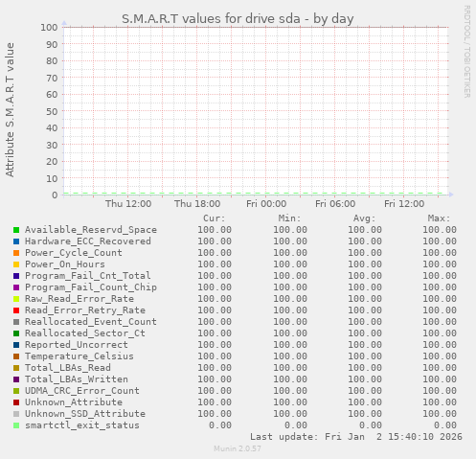Click the Raw_Read_Error_Rate lime swatch
Viewport: 476px width, 459px height.
point(16,299)
